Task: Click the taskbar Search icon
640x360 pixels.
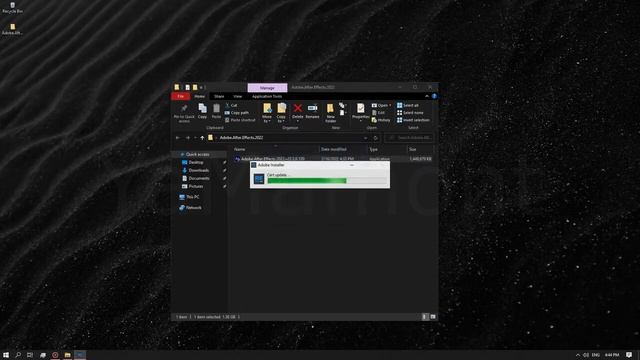Action: (18, 355)
